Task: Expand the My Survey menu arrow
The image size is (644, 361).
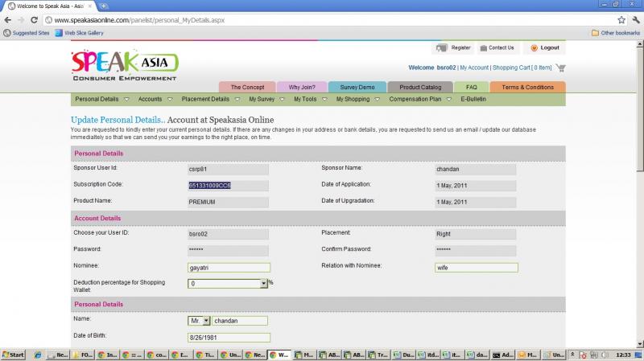Action: (x=282, y=99)
